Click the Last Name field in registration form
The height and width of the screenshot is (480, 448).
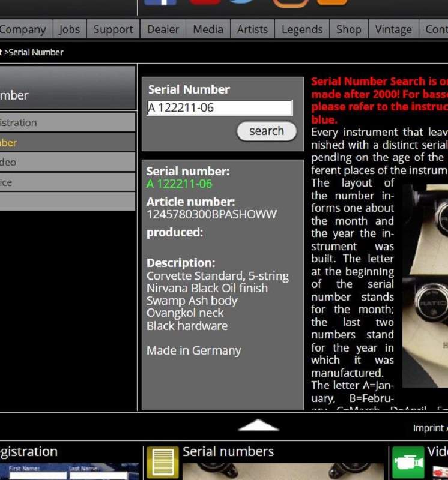click(98, 476)
